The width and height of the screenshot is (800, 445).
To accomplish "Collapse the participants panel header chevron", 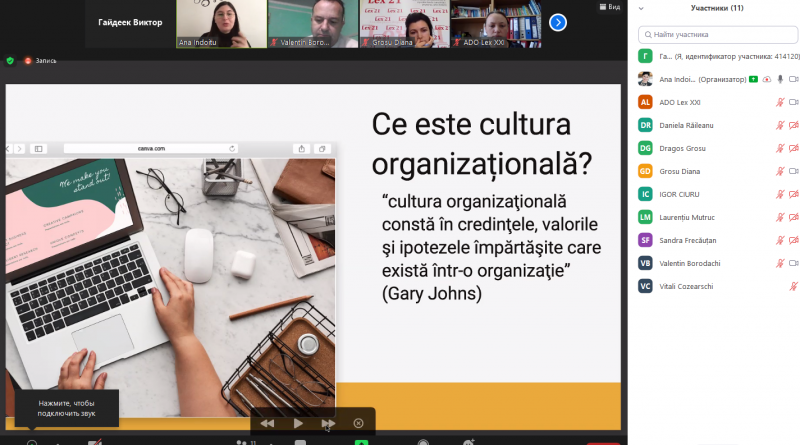I will [640, 8].
